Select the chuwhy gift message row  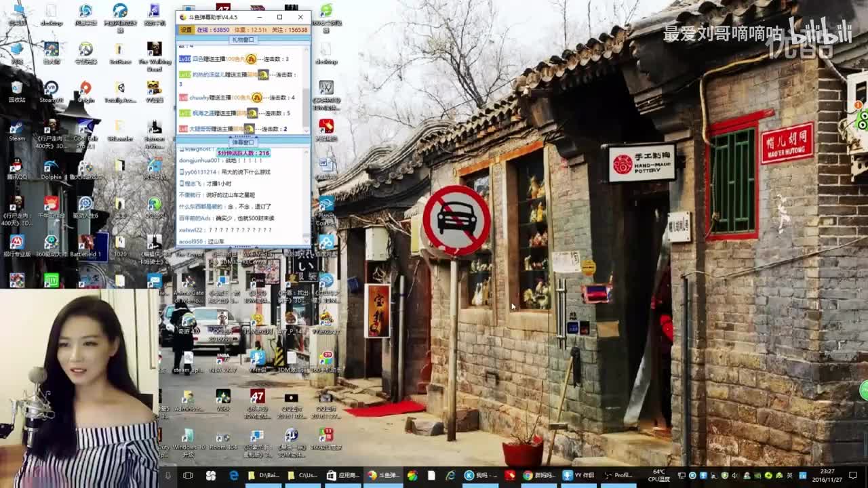point(237,98)
